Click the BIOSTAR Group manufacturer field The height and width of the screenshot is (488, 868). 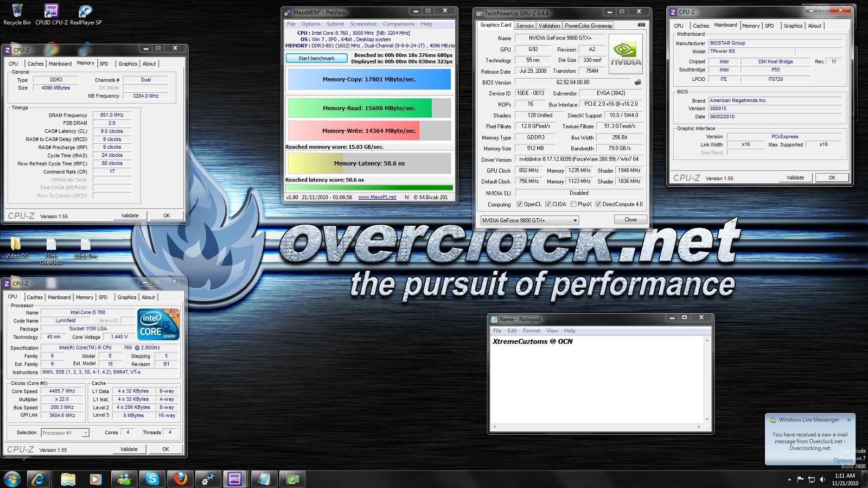775,43
